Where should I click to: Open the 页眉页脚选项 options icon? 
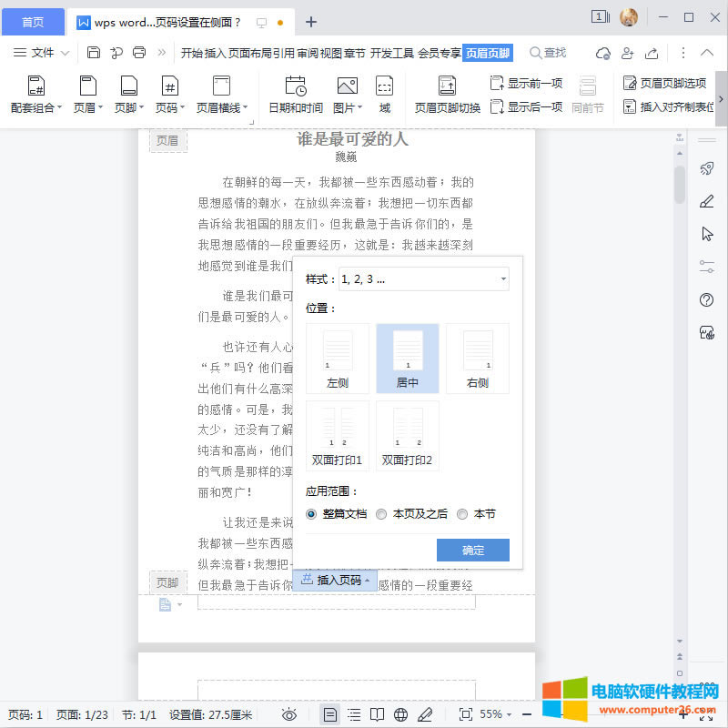629,83
